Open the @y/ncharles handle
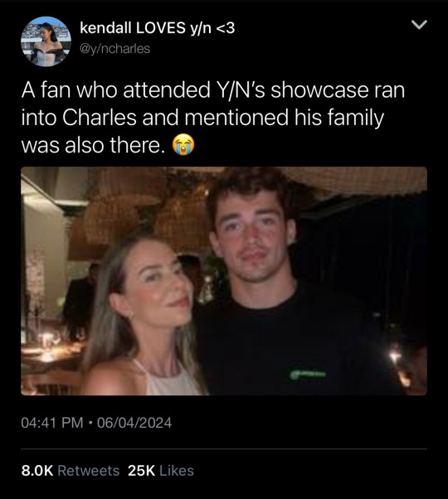This screenshot has width=448, height=499. tap(115, 49)
